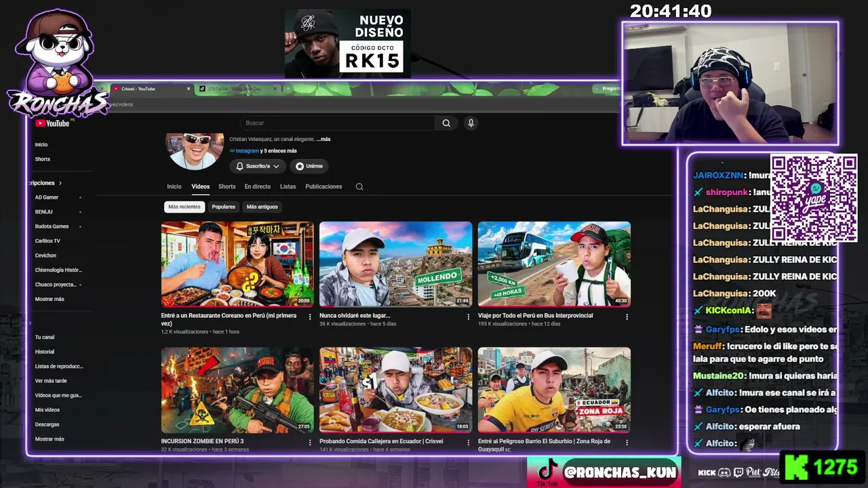Sort videos with the 'Populares' chip
Screen dimensions: 868x488
click(224, 207)
